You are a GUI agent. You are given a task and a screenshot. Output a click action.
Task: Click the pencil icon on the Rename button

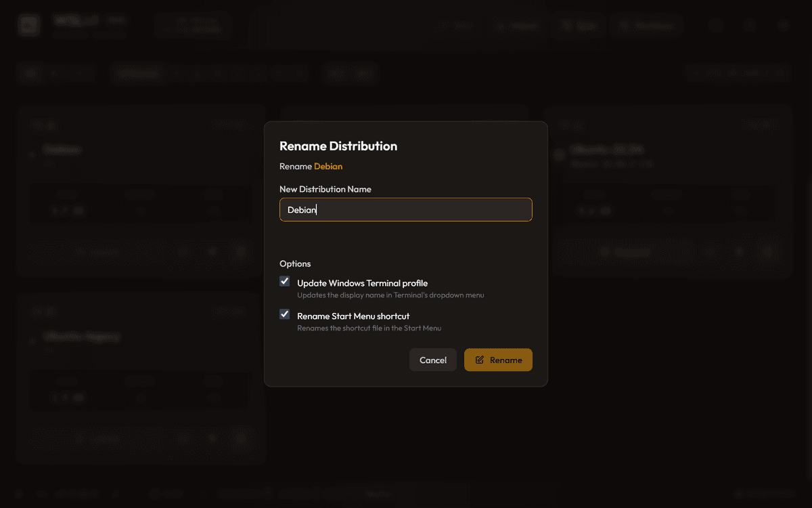pos(480,360)
